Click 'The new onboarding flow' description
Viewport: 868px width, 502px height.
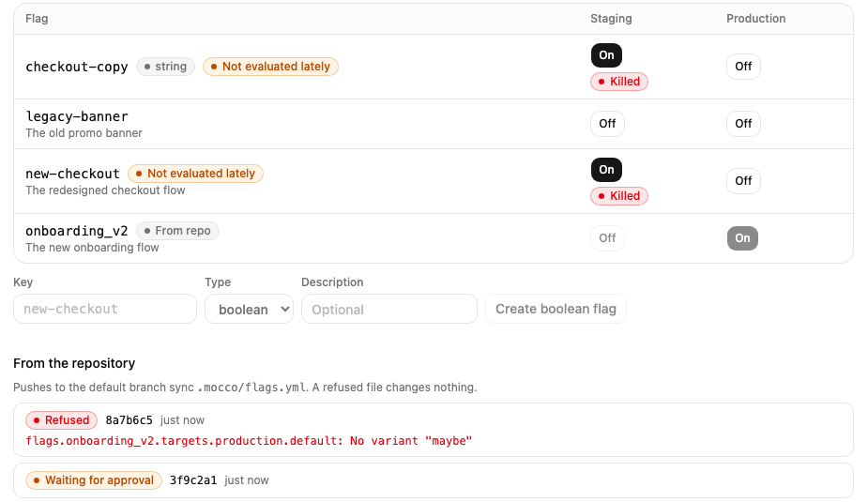92,248
